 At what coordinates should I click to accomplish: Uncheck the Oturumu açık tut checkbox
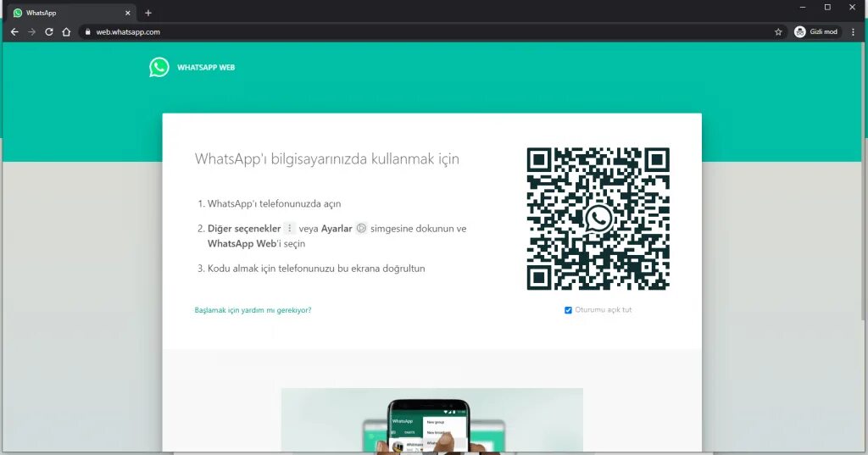[568, 310]
